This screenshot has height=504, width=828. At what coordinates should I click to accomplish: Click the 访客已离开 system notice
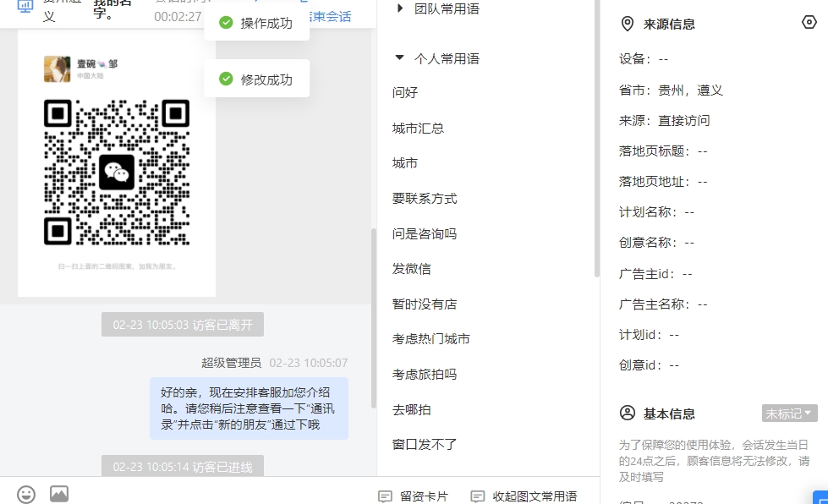pyautogui.click(x=183, y=325)
